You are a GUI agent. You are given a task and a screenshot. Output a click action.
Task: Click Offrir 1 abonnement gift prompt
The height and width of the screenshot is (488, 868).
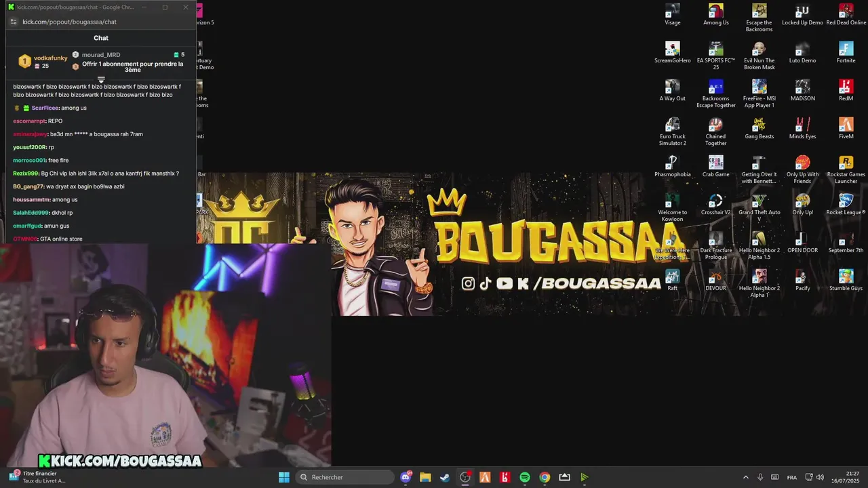click(x=133, y=67)
